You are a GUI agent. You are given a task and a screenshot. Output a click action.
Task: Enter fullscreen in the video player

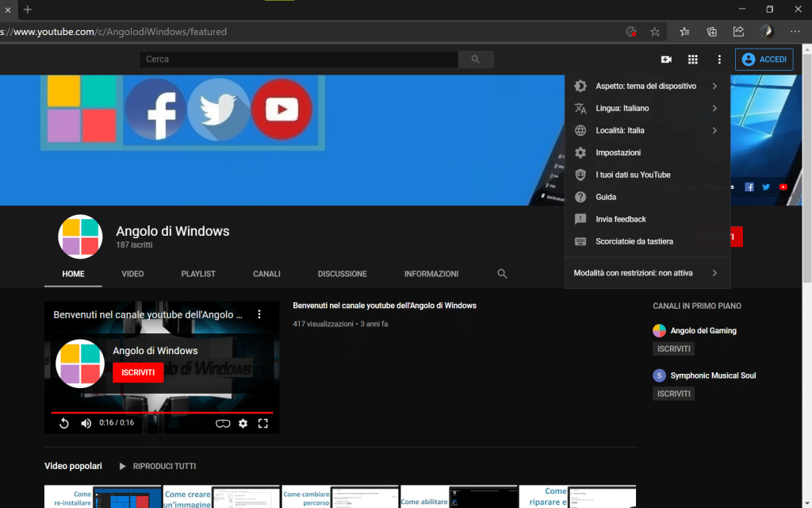click(x=262, y=423)
